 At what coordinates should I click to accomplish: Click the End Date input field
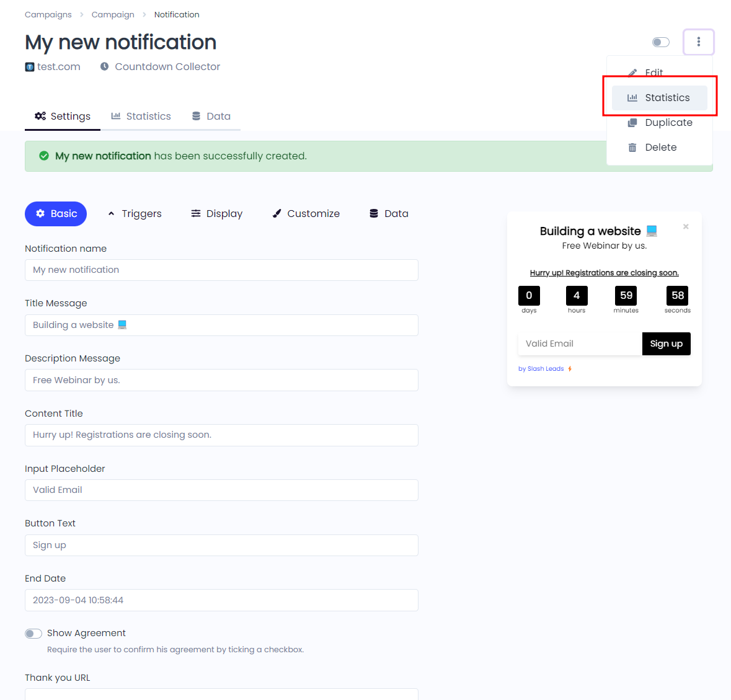click(221, 600)
